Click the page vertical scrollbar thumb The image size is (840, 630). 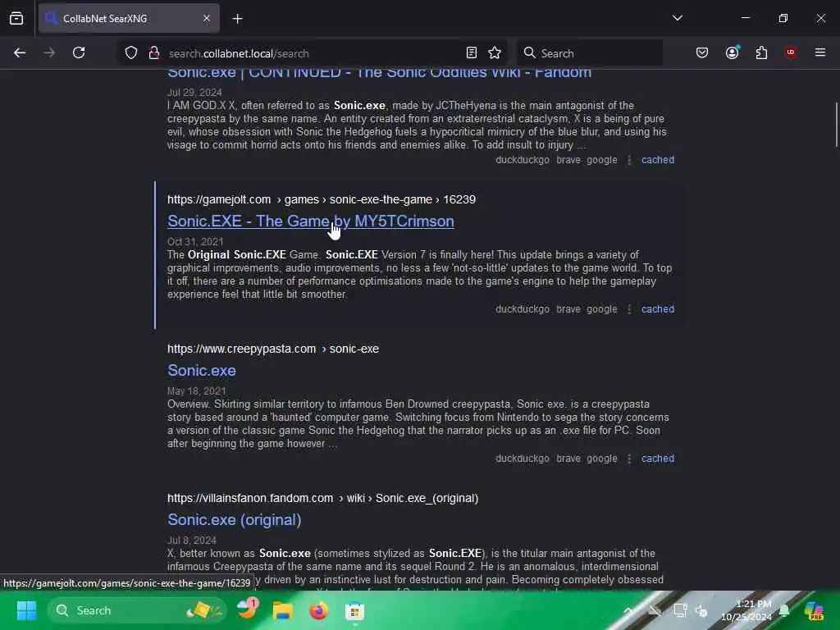836,125
